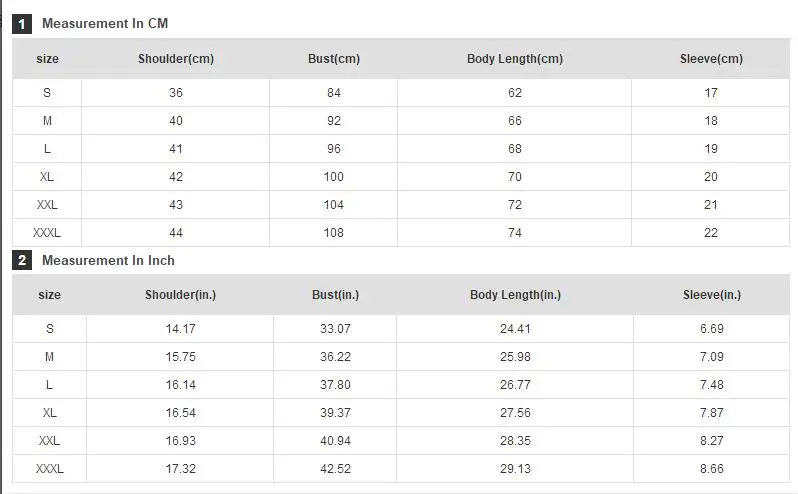Viewport: 798px width, 494px height.
Task: Click the Bust(in.) column header
Action: coord(335,295)
